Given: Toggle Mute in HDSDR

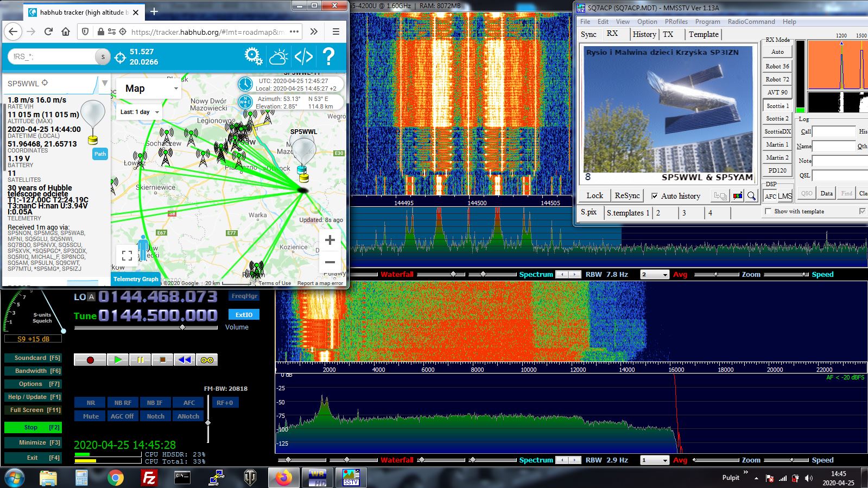Looking at the screenshot, I should (x=91, y=416).
